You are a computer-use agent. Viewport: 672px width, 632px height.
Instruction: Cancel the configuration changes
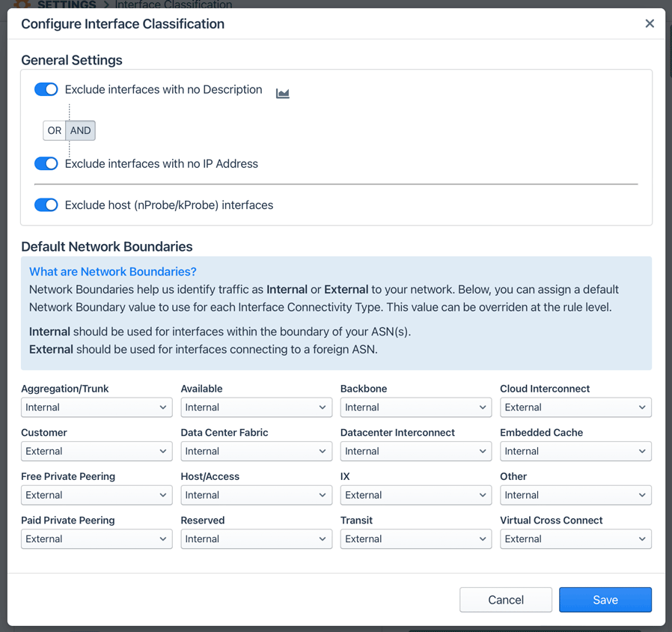pyautogui.click(x=506, y=599)
